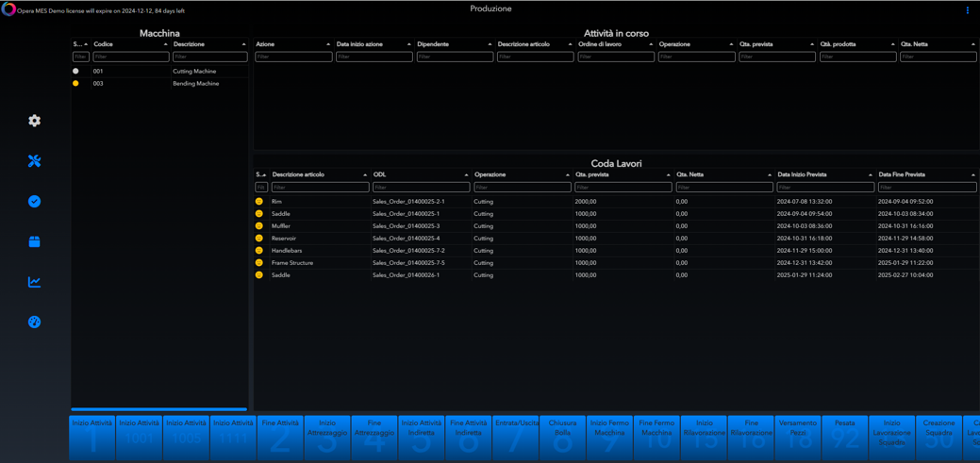Viewport: 980px width, 463px height.
Task: Click the wrench and screwdriver maintenance icon
Action: pos(34,161)
